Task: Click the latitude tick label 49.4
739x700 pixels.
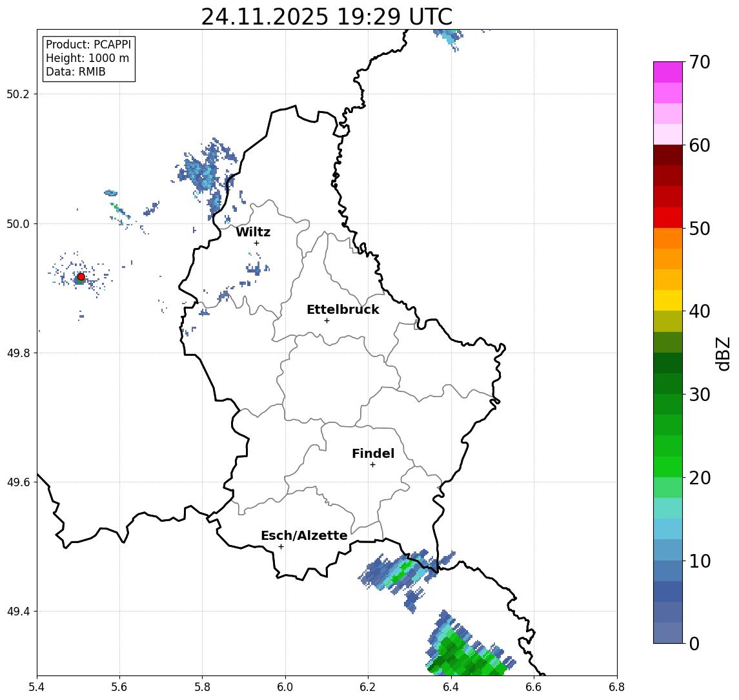Action: (x=18, y=612)
